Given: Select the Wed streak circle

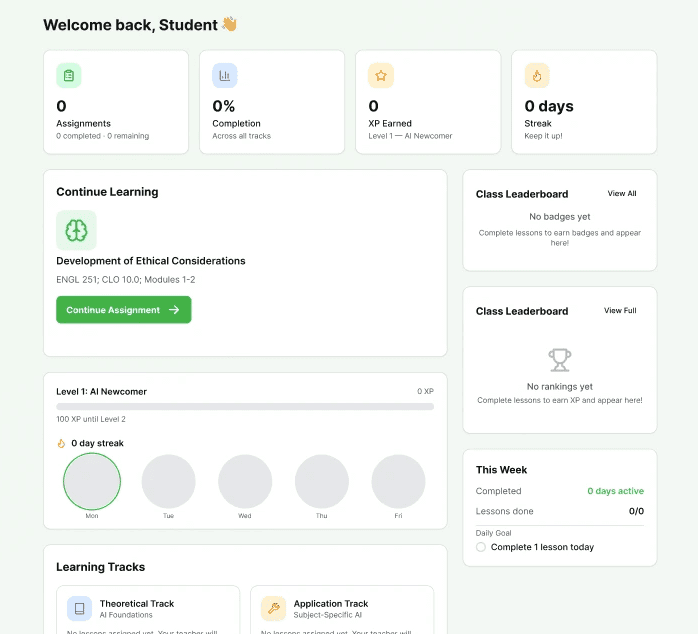Looking at the screenshot, I should (x=245, y=481).
